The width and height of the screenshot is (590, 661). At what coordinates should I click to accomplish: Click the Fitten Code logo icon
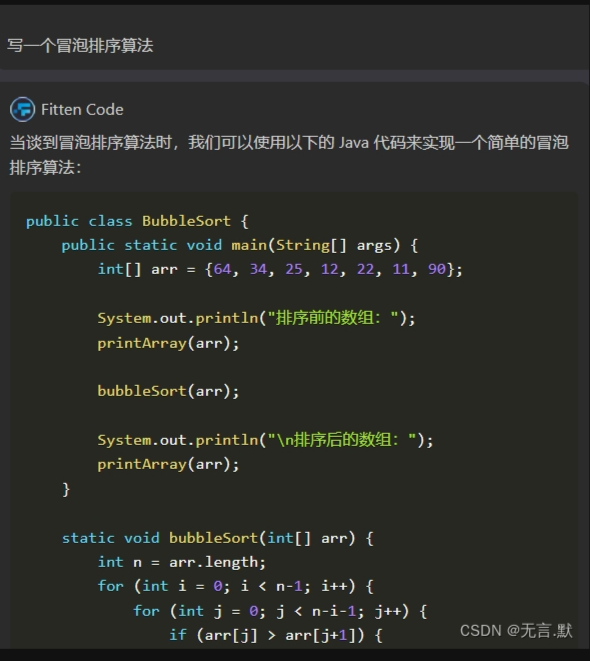coord(22,110)
